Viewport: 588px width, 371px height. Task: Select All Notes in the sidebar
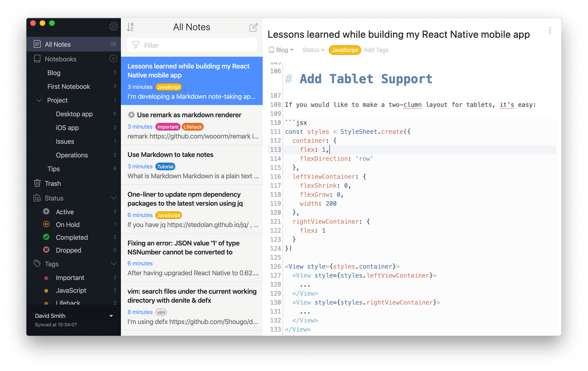tap(58, 44)
